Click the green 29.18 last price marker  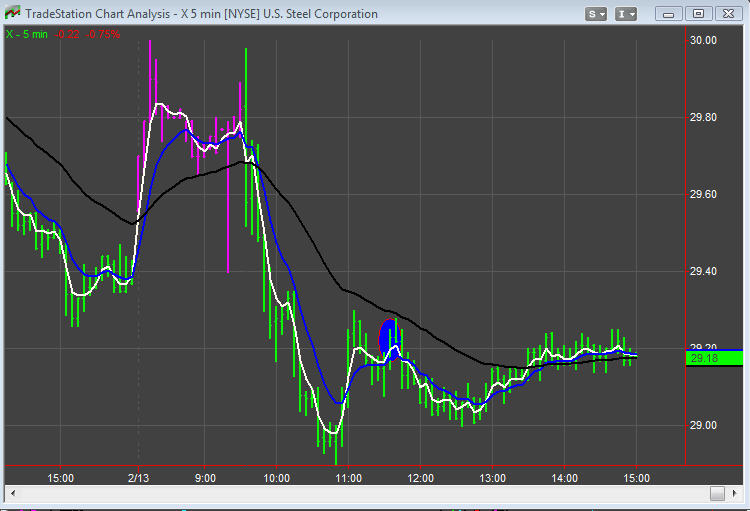(714, 358)
